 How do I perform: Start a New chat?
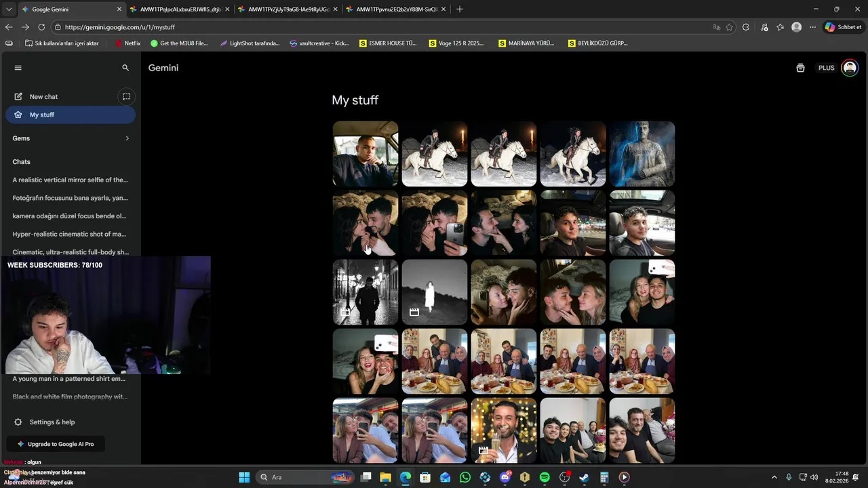44,96
